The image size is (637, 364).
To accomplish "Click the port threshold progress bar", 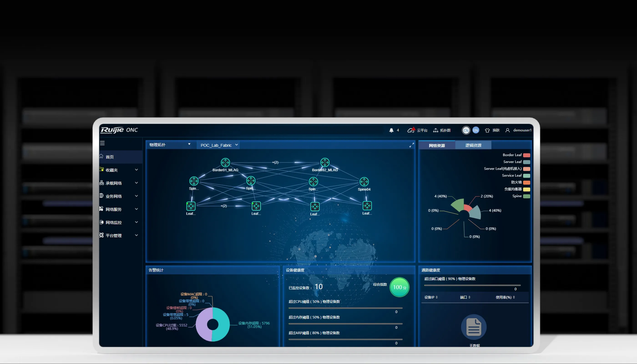I will (472, 285).
